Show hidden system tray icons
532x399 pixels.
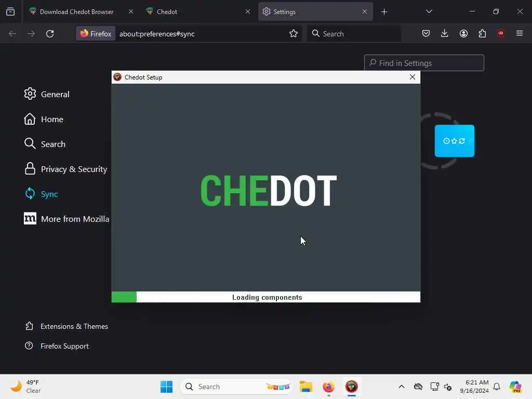pos(402,387)
